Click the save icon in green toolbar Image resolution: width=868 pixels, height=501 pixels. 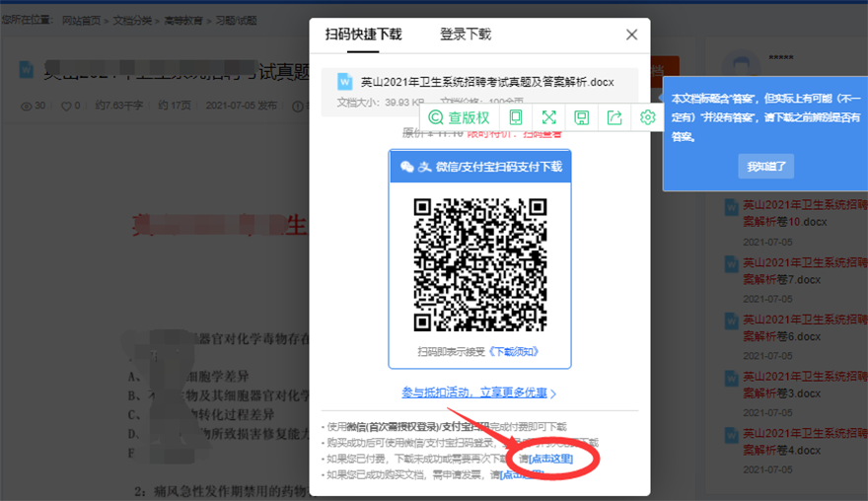581,117
